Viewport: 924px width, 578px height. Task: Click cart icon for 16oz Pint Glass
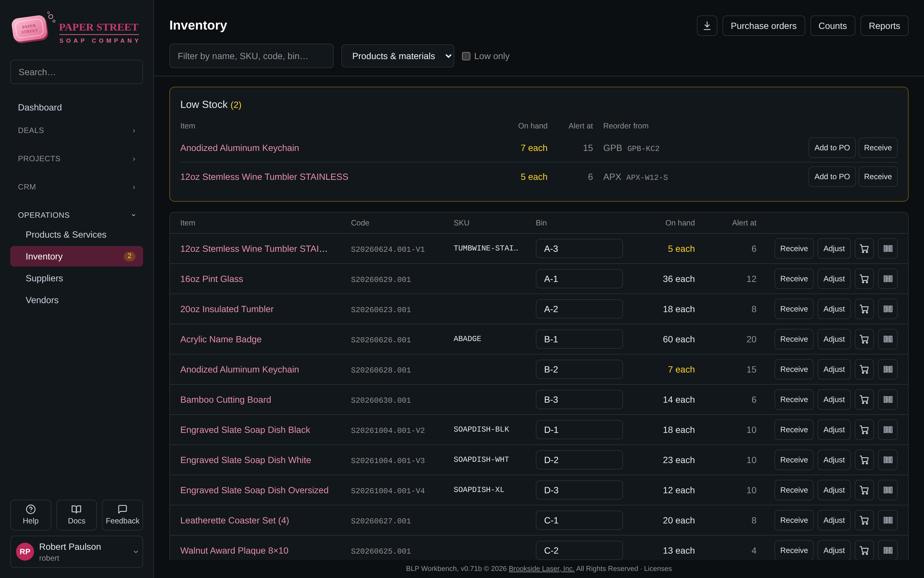click(x=864, y=279)
